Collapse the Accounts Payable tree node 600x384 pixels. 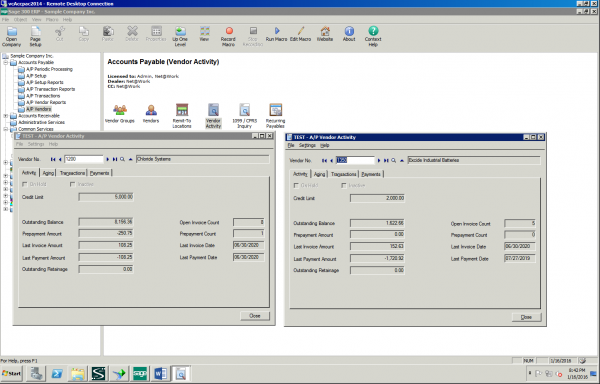(x=6, y=62)
